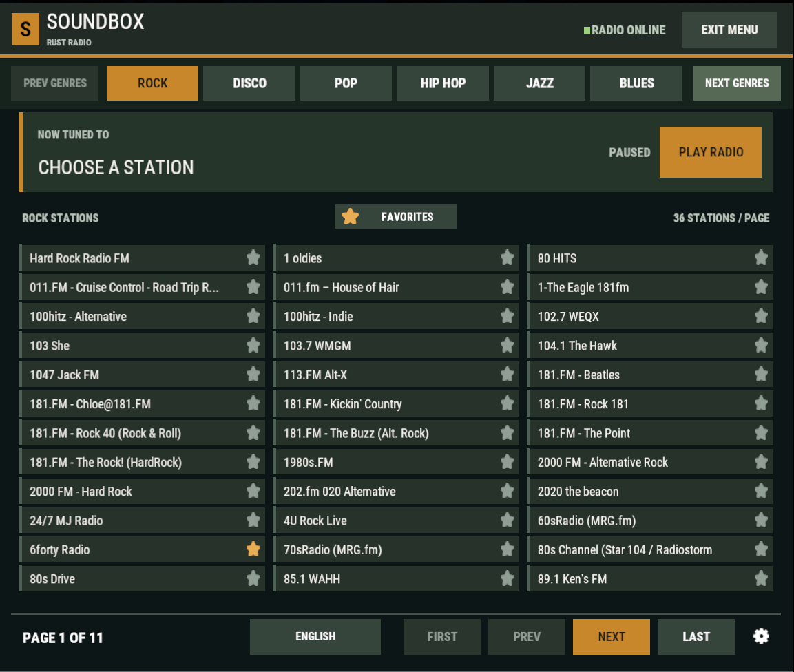Toggle star on 202.fm 020 Alternative
The width and height of the screenshot is (794, 672).
click(507, 491)
